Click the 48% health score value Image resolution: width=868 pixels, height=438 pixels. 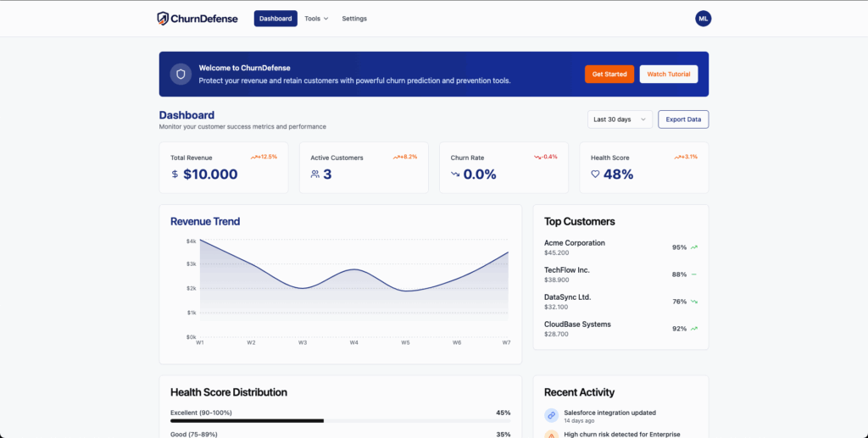click(x=618, y=175)
